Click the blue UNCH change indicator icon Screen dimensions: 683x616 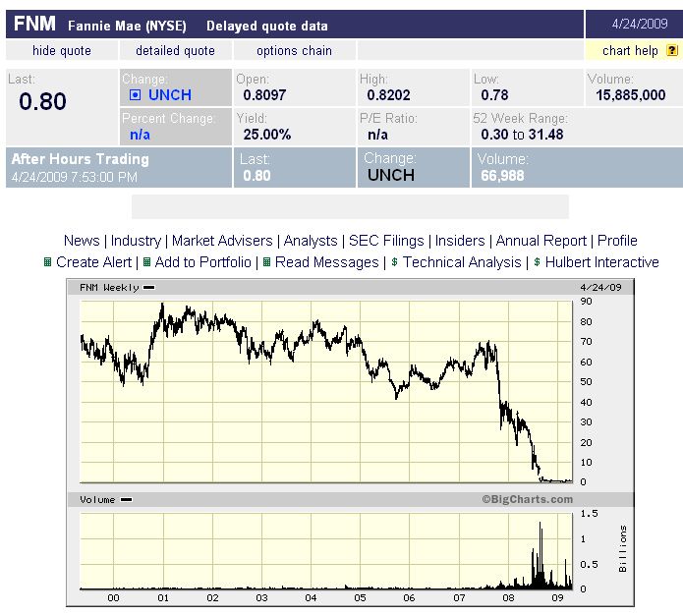[135, 95]
